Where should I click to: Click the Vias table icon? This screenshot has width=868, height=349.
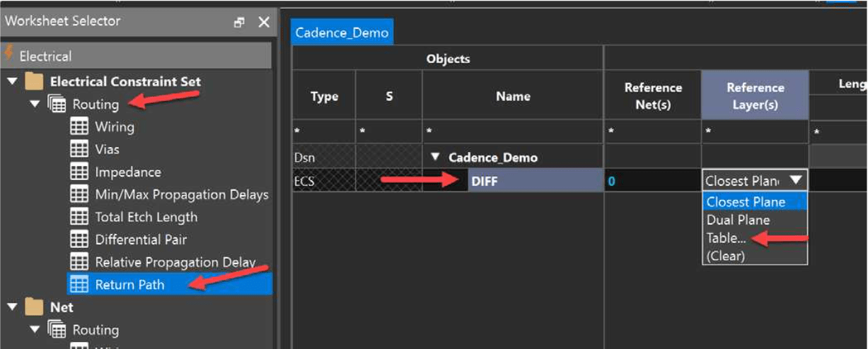pyautogui.click(x=79, y=150)
